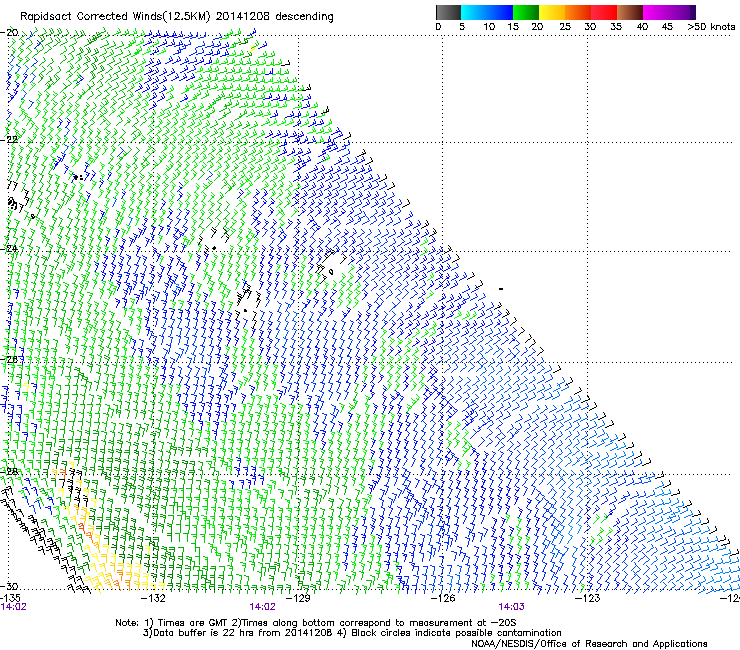Click the isolated black dash marker east of -126
Image resolution: width=740 pixels, height=650 pixels.
coord(501,288)
